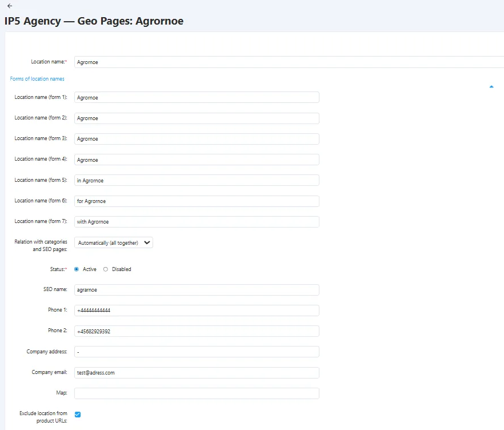Click the "Location name:" required label
The width and height of the screenshot is (504, 430).
point(49,62)
